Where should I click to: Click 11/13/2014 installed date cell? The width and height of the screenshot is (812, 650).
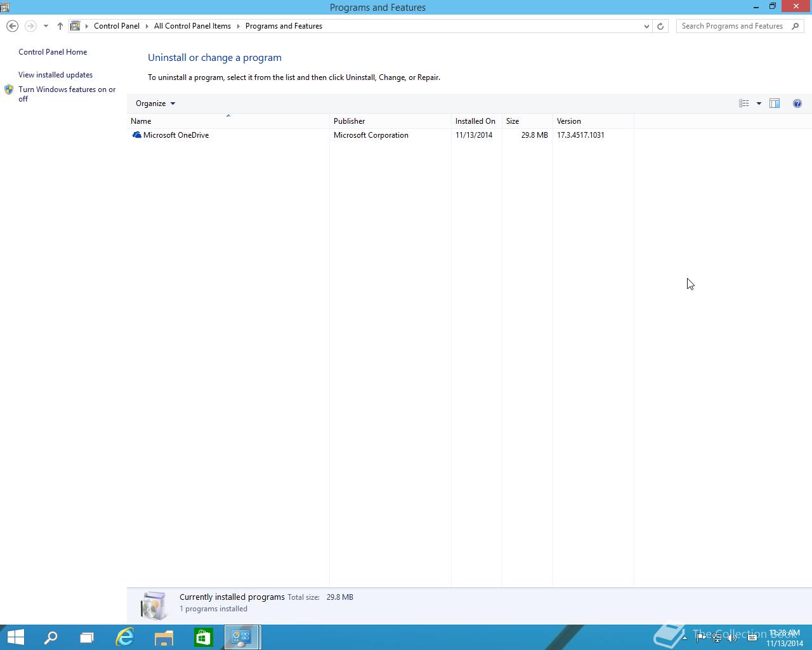[x=474, y=135]
